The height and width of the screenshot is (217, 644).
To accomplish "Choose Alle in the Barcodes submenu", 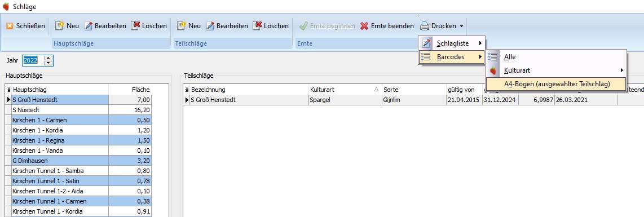I will click(556, 57).
